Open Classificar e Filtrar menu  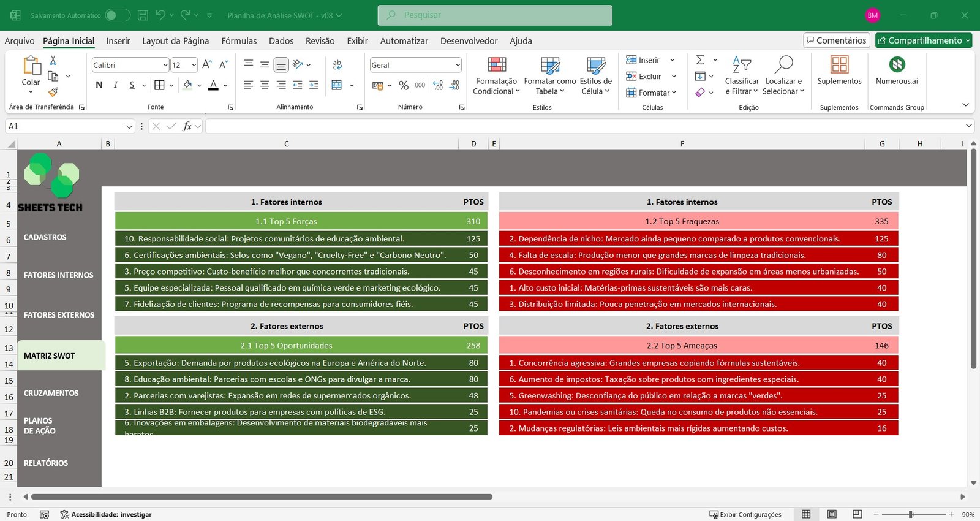tap(742, 75)
